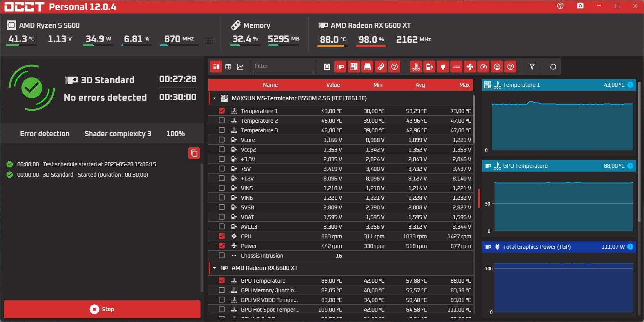Sort the sensor table by Name column
Viewport: 644px width, 322px height.
(x=270, y=85)
